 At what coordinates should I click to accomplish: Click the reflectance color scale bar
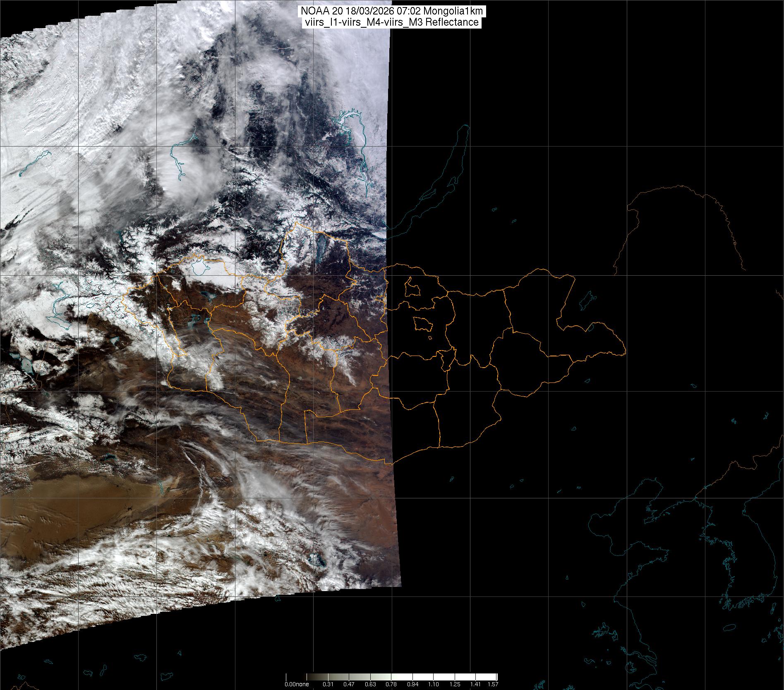(x=392, y=676)
